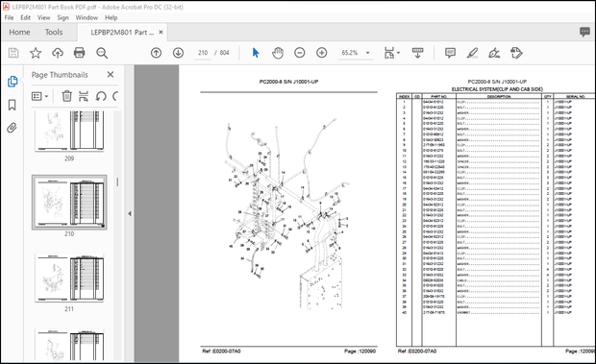Delete selected page thumbnail

pos(67,96)
